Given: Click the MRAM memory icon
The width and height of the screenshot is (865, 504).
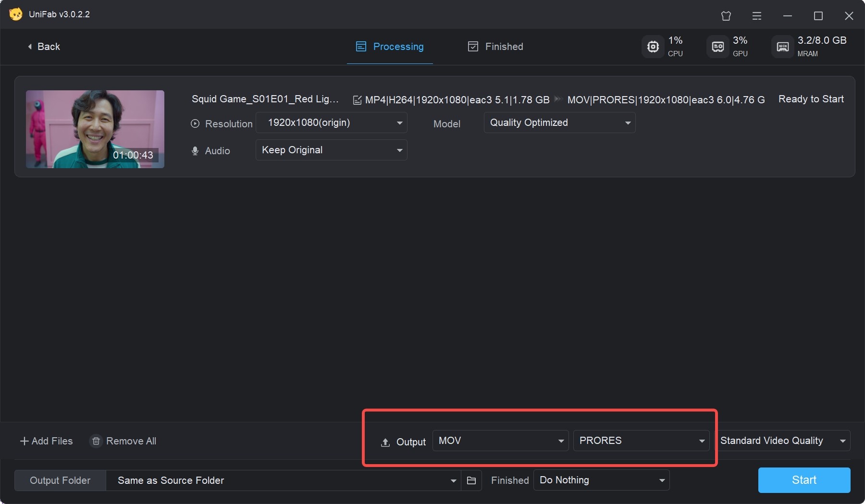Looking at the screenshot, I should (x=783, y=47).
